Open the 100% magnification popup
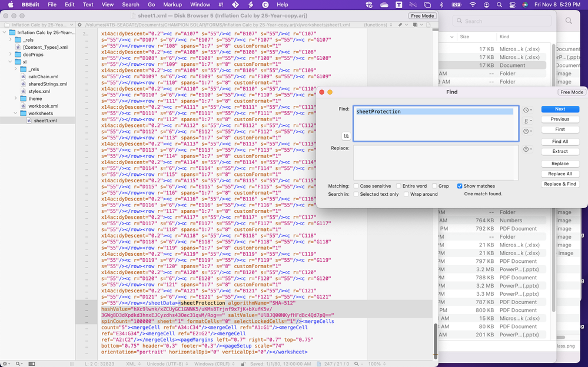Viewport: 588px width, 367px height. coord(377,363)
